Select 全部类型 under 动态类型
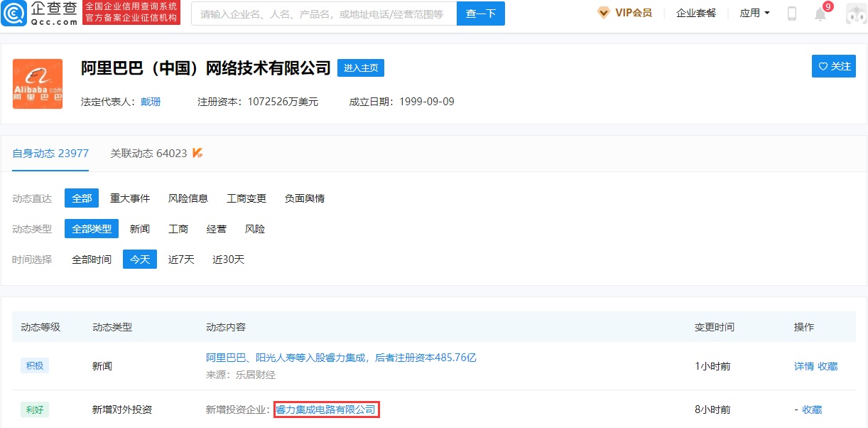The image size is (868, 428). [92, 229]
